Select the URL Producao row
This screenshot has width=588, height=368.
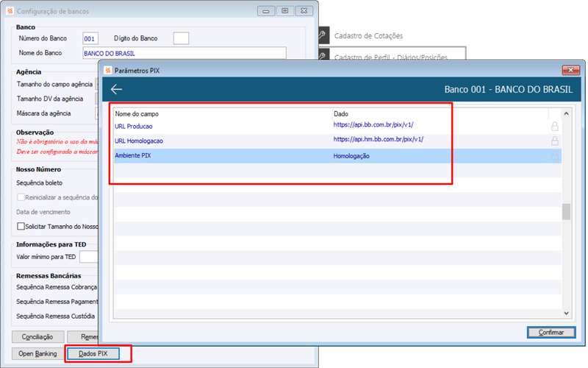point(337,127)
